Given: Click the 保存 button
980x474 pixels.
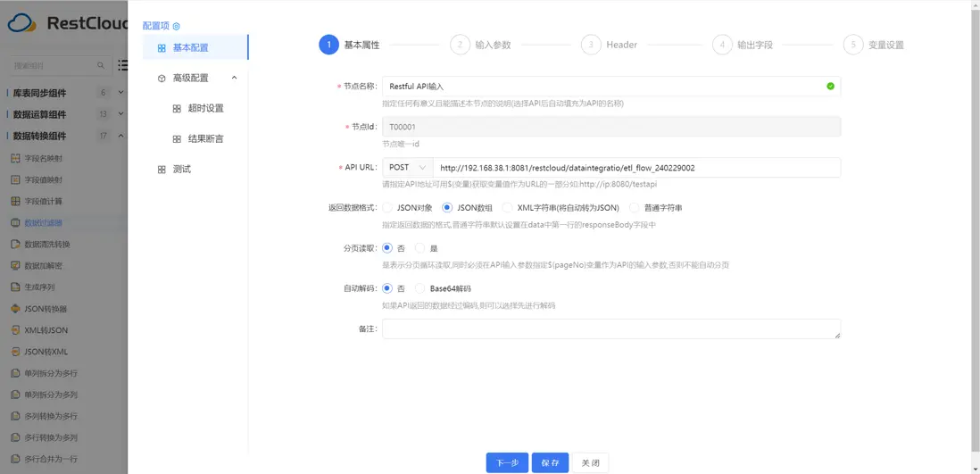Looking at the screenshot, I should (551, 462).
